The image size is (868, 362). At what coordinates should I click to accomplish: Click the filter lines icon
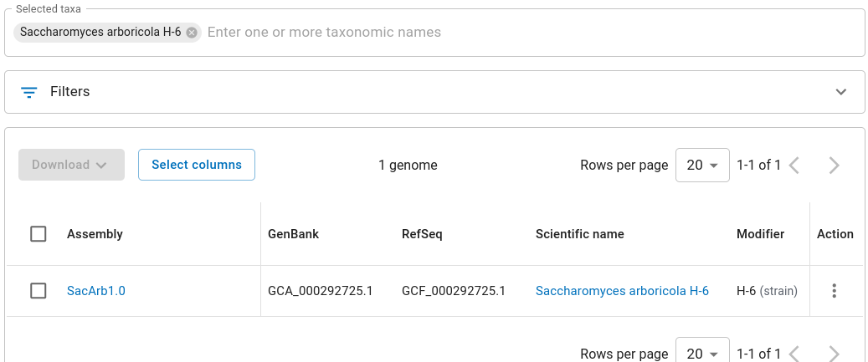(x=29, y=92)
